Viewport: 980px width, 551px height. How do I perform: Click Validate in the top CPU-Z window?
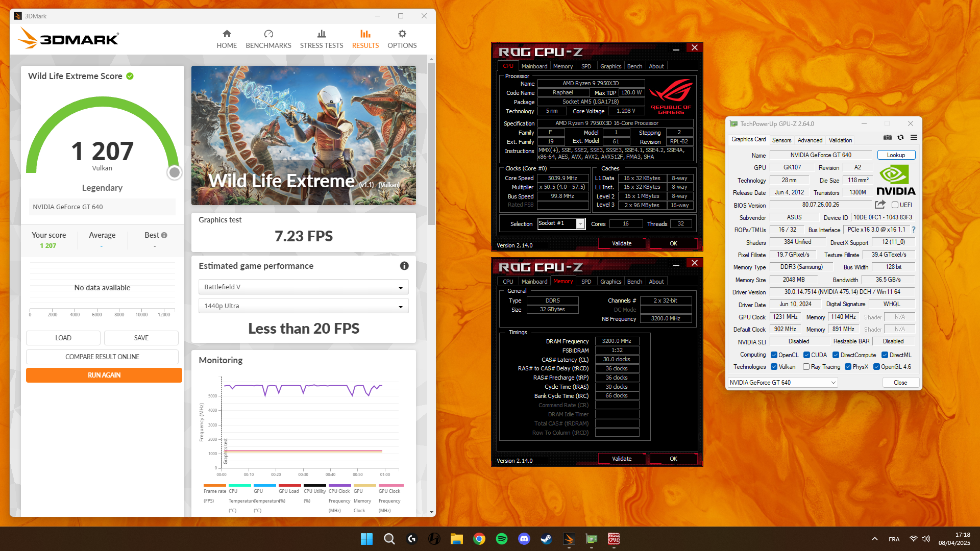pos(622,243)
